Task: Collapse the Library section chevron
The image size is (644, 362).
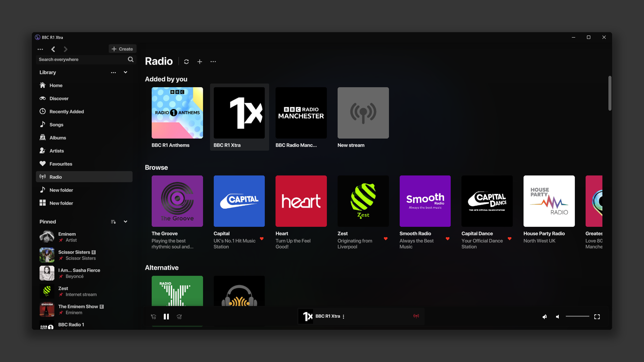Action: click(x=126, y=72)
